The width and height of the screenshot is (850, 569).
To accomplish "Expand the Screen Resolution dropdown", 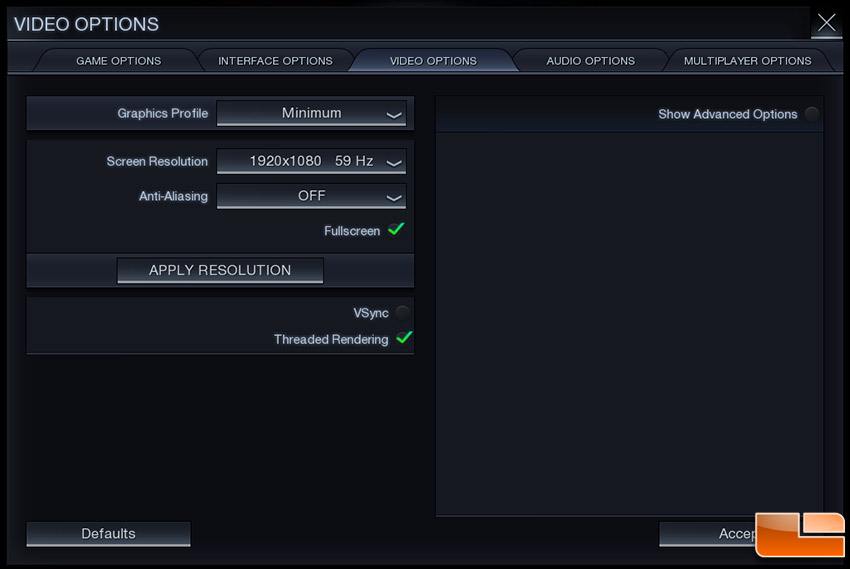I will tap(311, 161).
